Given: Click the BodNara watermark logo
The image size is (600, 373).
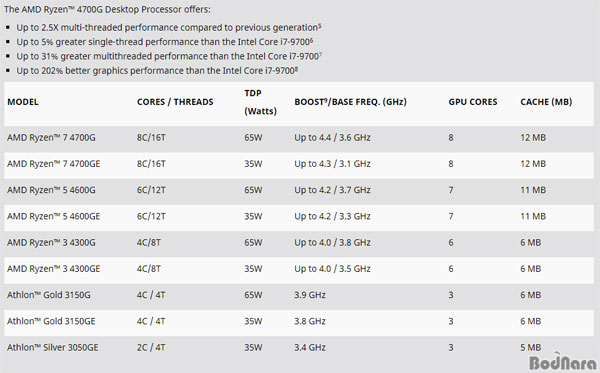Looking at the screenshot, I should (x=562, y=362).
